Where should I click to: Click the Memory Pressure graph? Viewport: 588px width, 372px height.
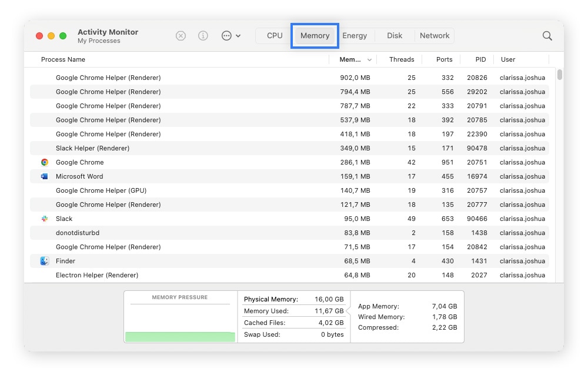[x=180, y=317]
